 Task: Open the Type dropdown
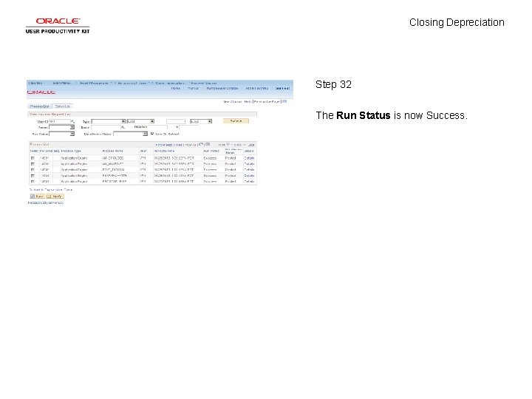[x=108, y=121]
